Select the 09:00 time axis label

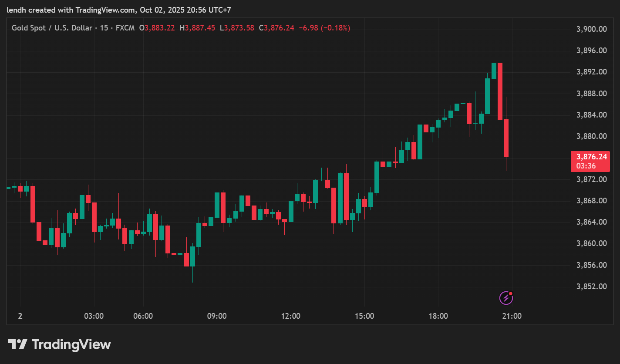click(217, 316)
